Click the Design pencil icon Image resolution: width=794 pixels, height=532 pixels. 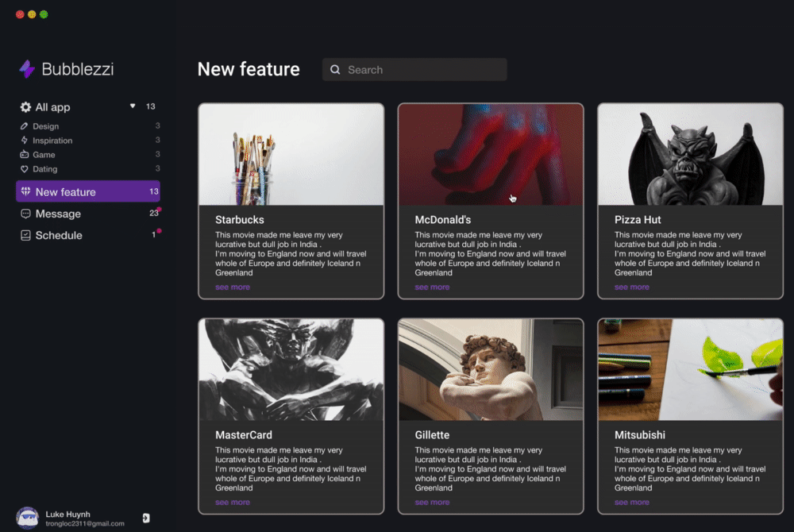click(25, 126)
